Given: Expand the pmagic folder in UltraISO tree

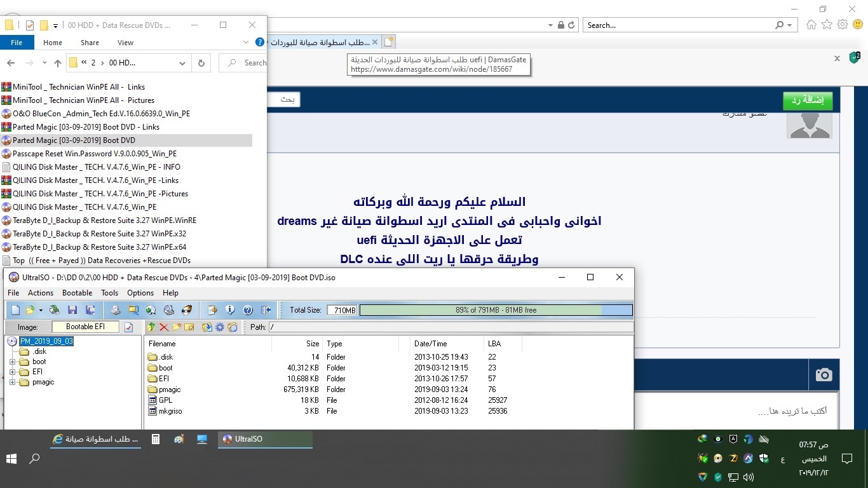Looking at the screenshot, I should [12, 383].
